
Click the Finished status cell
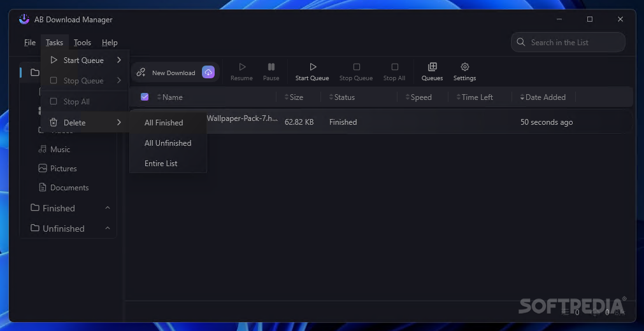pos(343,122)
